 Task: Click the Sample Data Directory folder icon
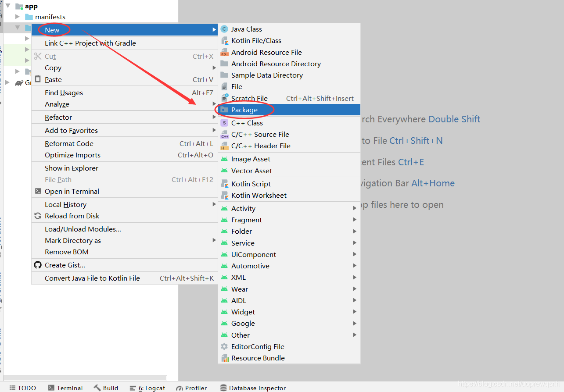click(224, 75)
